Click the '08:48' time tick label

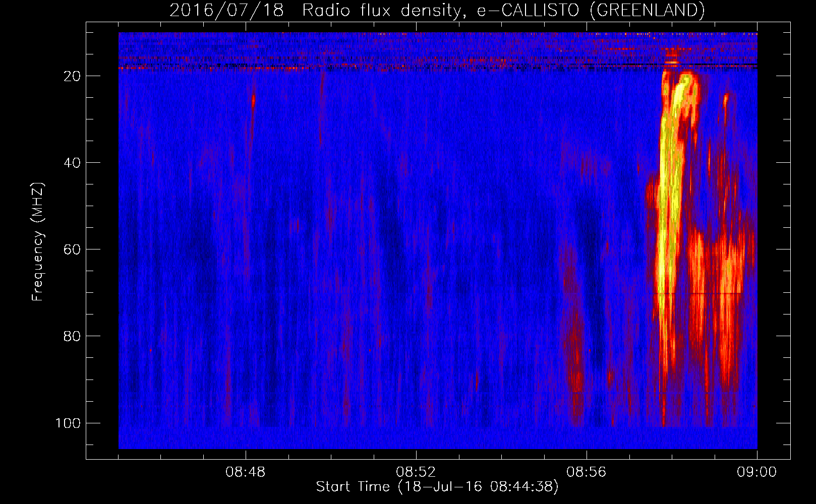coord(246,472)
